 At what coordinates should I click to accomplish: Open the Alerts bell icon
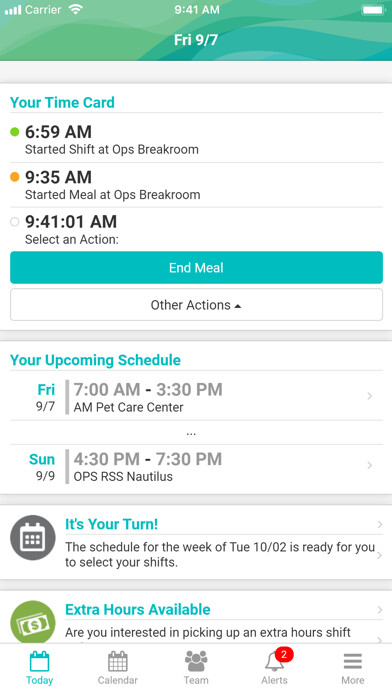(274, 662)
